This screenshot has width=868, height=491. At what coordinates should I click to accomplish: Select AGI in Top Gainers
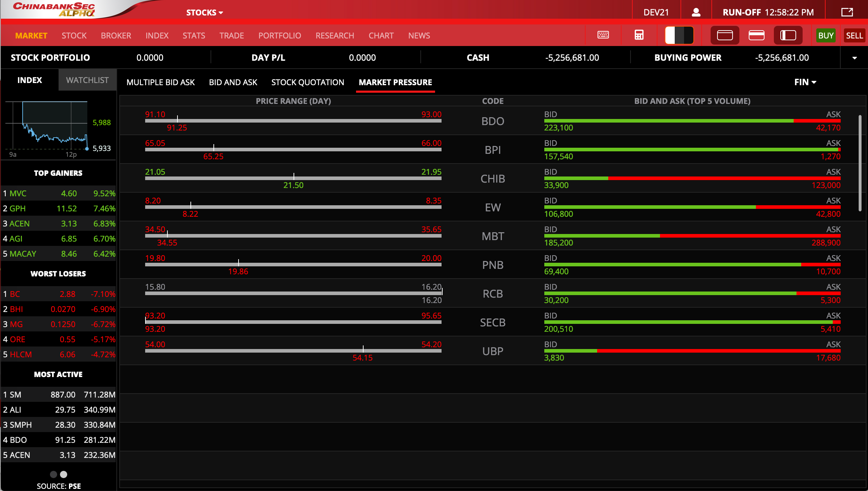pos(59,239)
